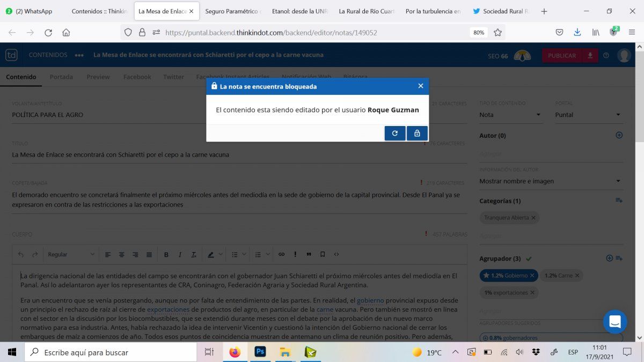Image resolution: width=644 pixels, height=362 pixels.
Task: Click the code view icon in editor
Action: coord(336,254)
